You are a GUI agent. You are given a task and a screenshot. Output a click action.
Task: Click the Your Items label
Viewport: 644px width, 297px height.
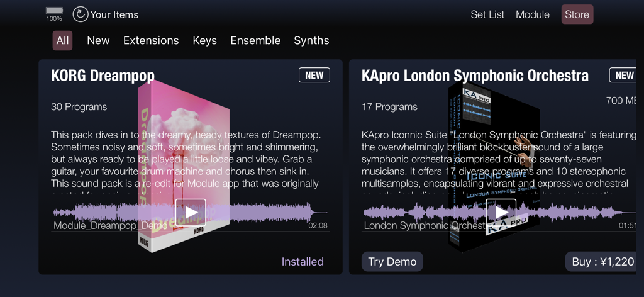click(114, 15)
